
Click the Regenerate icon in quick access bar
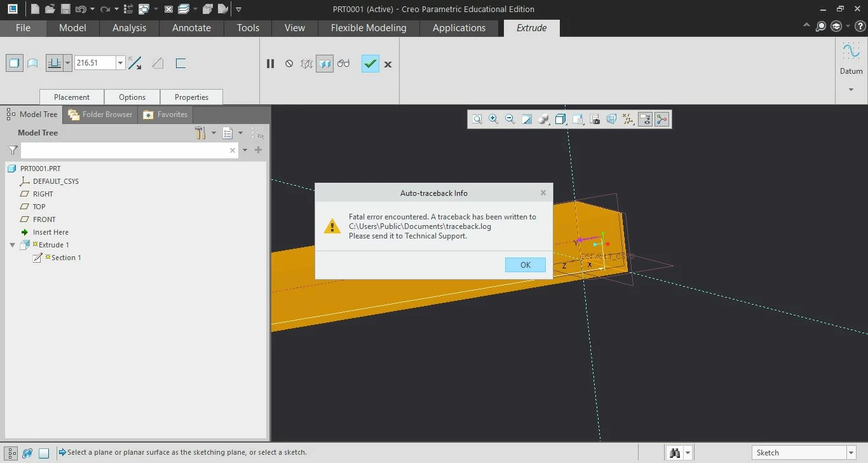click(128, 9)
